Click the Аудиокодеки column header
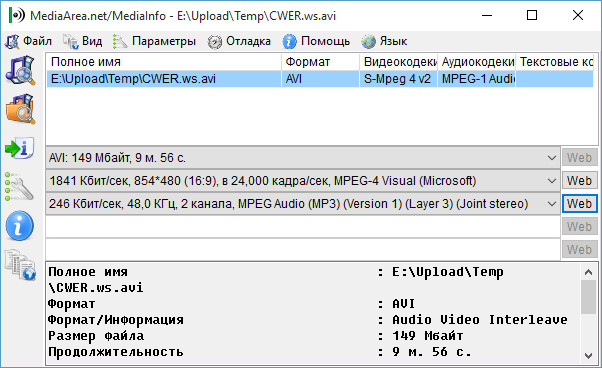 pos(476,62)
